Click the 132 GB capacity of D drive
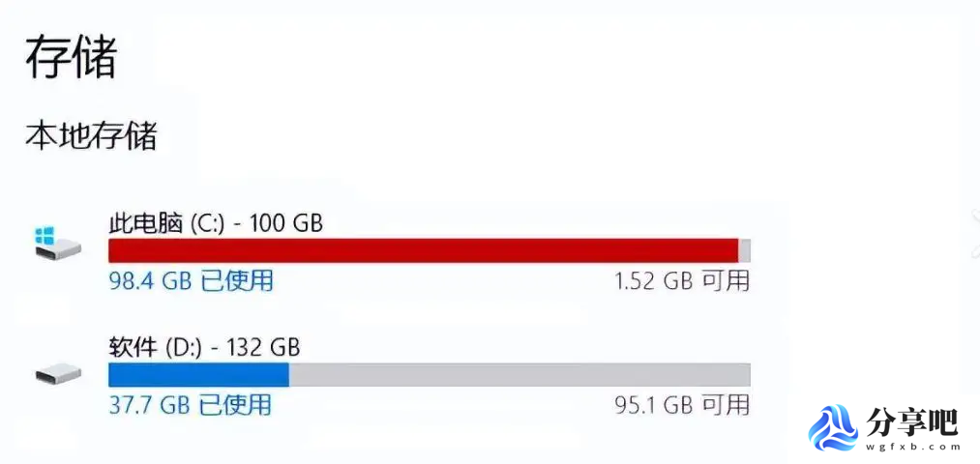The width and height of the screenshot is (980, 464). coord(264,347)
